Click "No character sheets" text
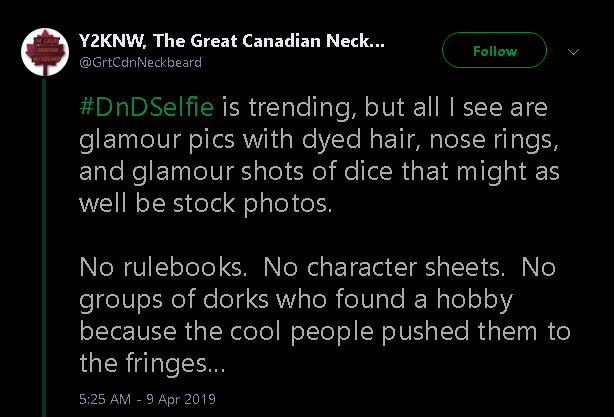 point(384,267)
